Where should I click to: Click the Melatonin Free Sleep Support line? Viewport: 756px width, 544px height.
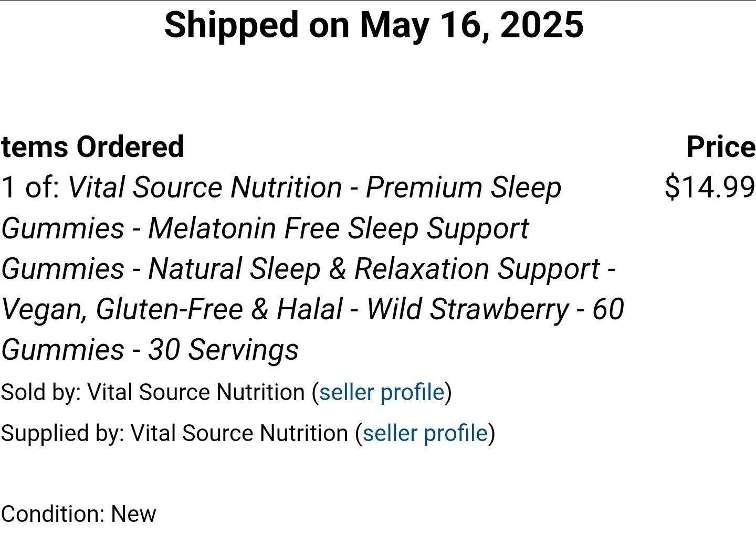(339, 228)
